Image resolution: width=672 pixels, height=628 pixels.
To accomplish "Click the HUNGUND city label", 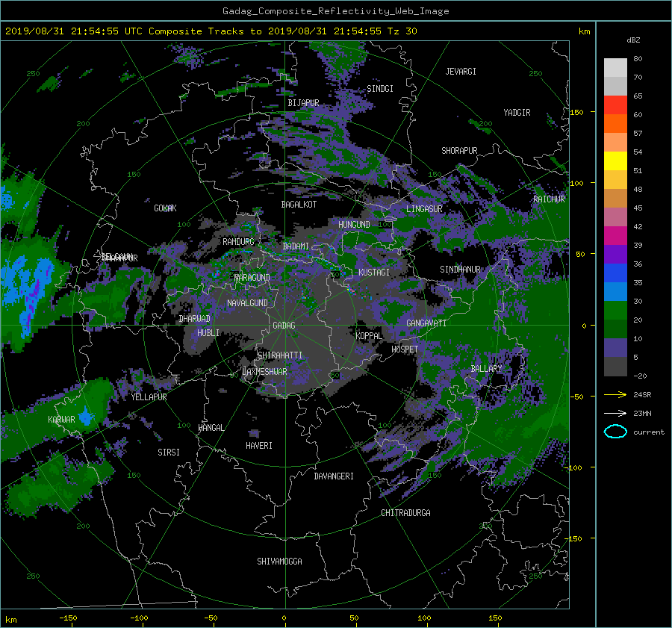I will [354, 225].
